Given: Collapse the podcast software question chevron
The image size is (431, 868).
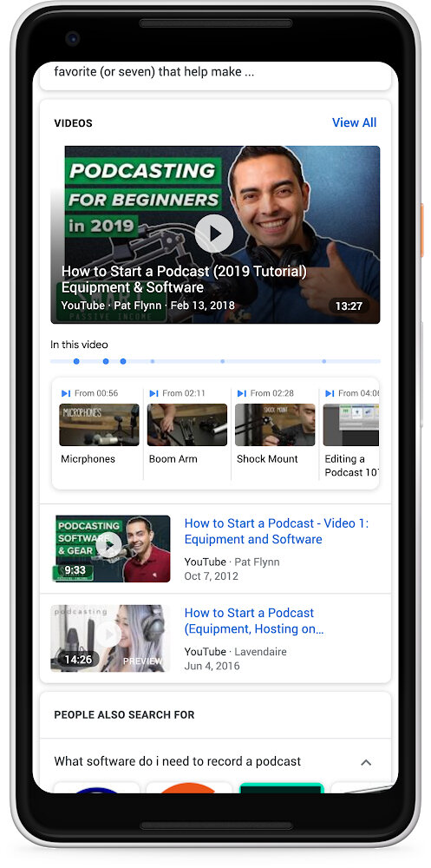Looking at the screenshot, I should (366, 762).
